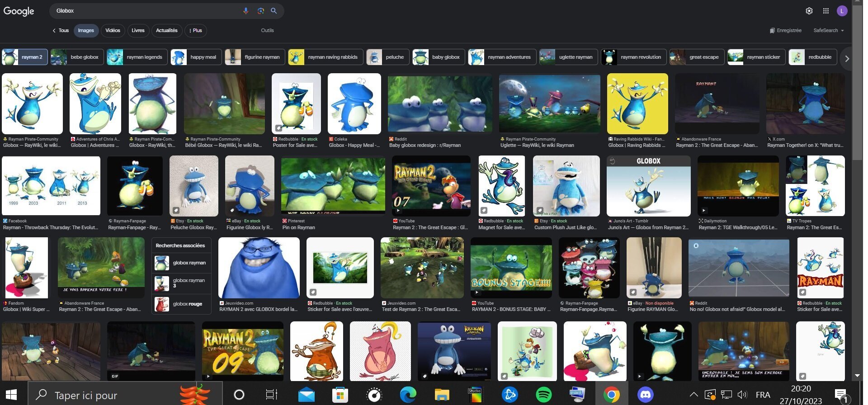Screen dimensions: 868x405
Task: Open related search globox rayman
Action: [181, 263]
